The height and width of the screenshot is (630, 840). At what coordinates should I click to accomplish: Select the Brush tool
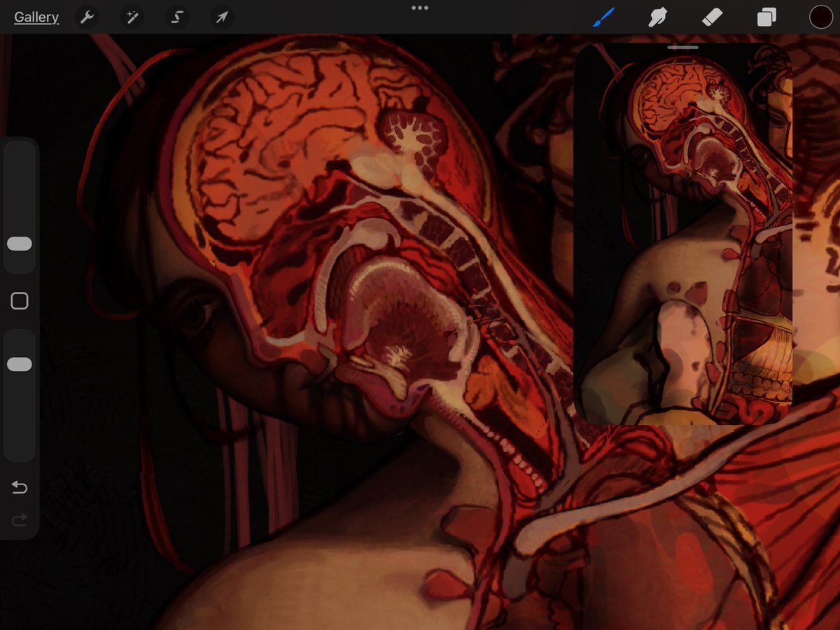(603, 17)
